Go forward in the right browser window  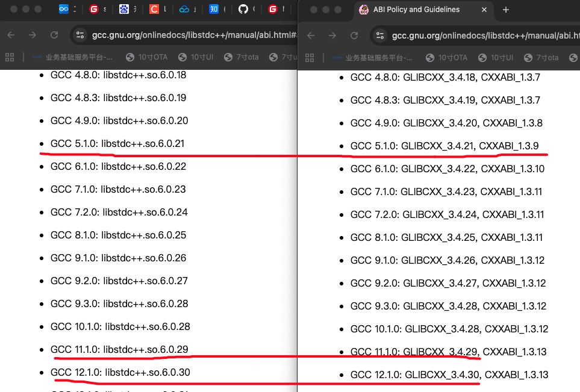pos(332,36)
